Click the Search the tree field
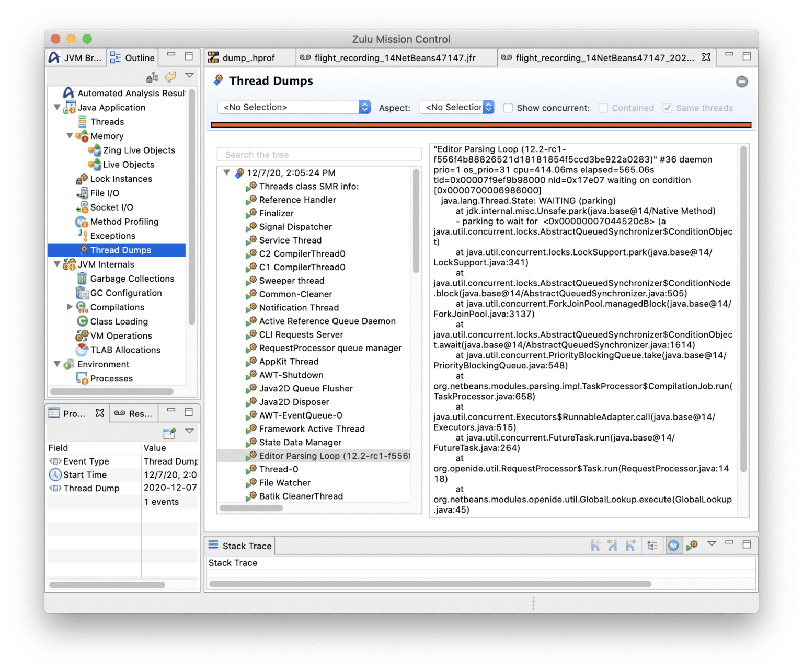 tap(319, 155)
